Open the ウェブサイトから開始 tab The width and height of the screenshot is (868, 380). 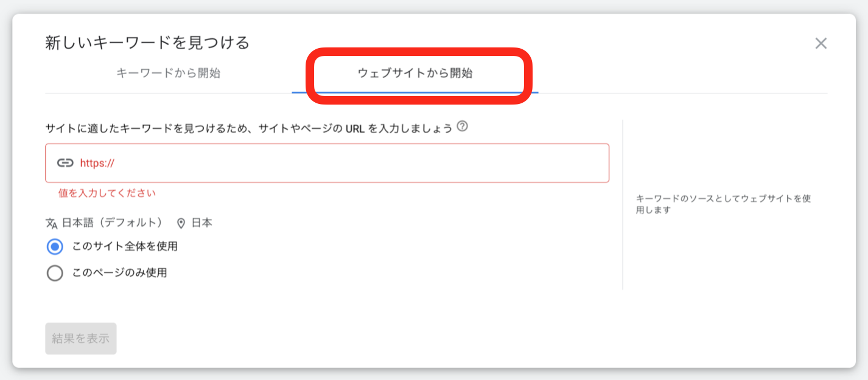point(415,74)
